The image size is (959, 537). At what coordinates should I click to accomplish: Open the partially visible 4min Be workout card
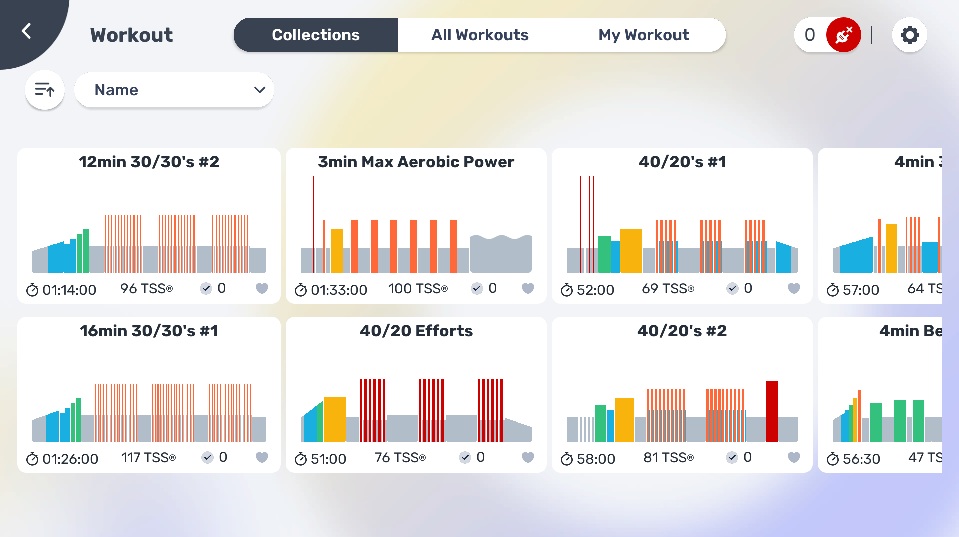(x=880, y=394)
